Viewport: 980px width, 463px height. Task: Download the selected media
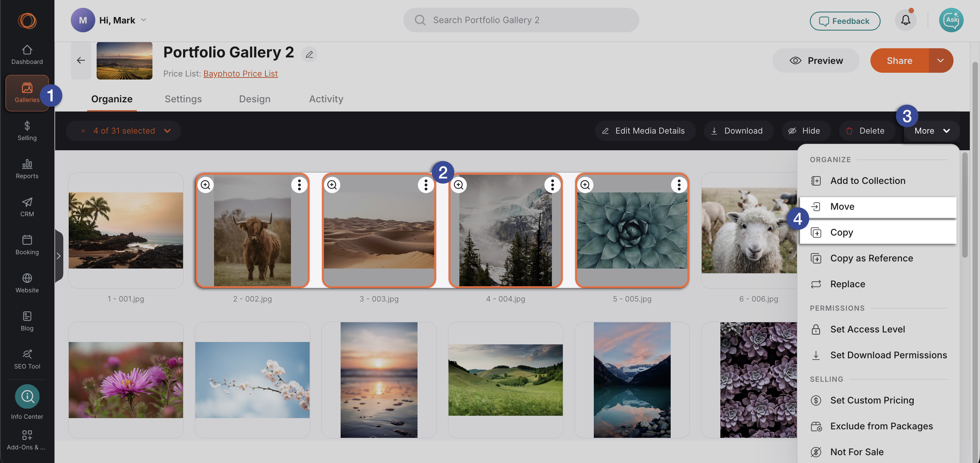point(738,131)
